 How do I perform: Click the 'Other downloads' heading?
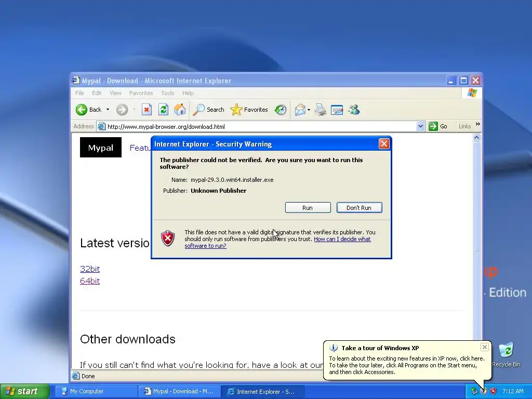128,339
